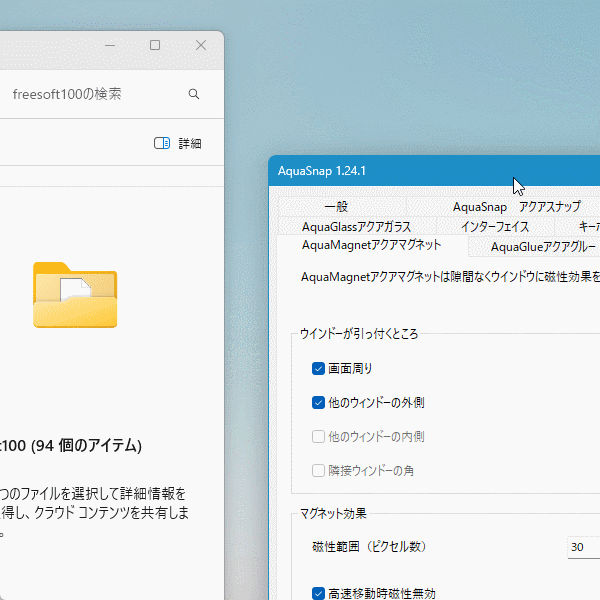Click the search magnifier icon in Explorer

[194, 94]
